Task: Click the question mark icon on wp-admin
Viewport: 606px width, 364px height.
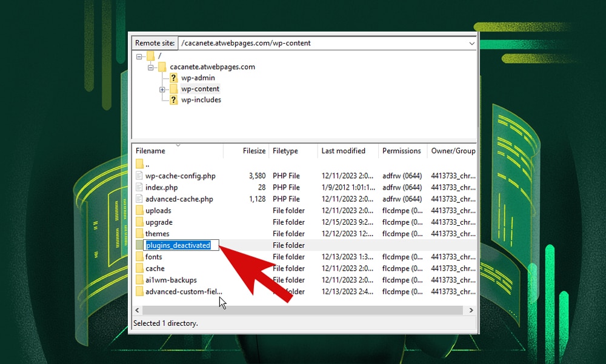Action: (174, 78)
